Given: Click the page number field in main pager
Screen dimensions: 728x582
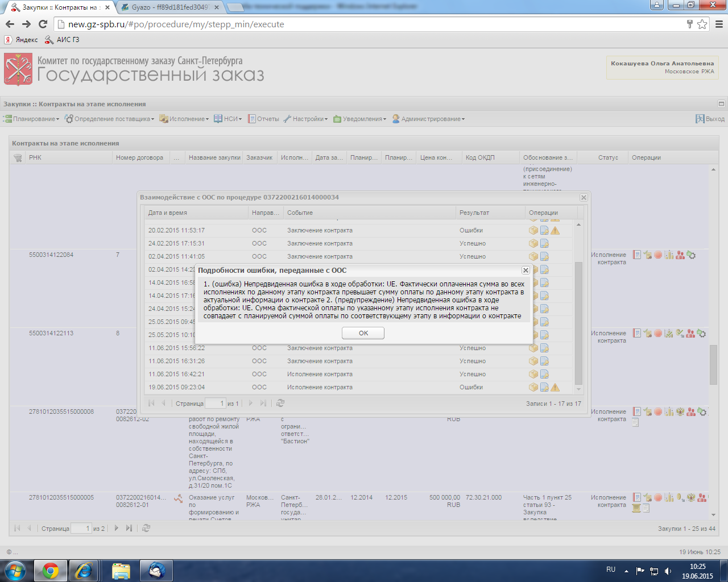Looking at the screenshot, I should coord(81,529).
